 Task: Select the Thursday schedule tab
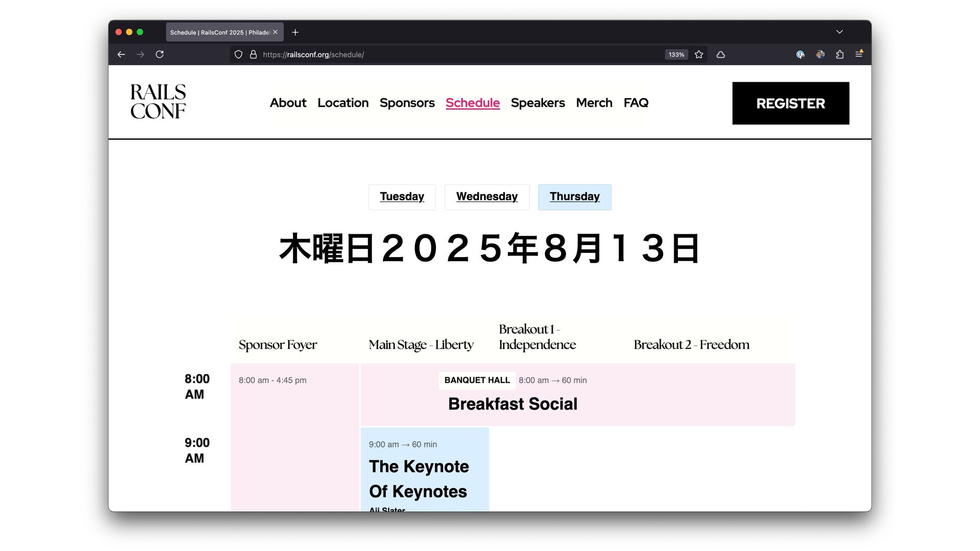click(x=575, y=197)
